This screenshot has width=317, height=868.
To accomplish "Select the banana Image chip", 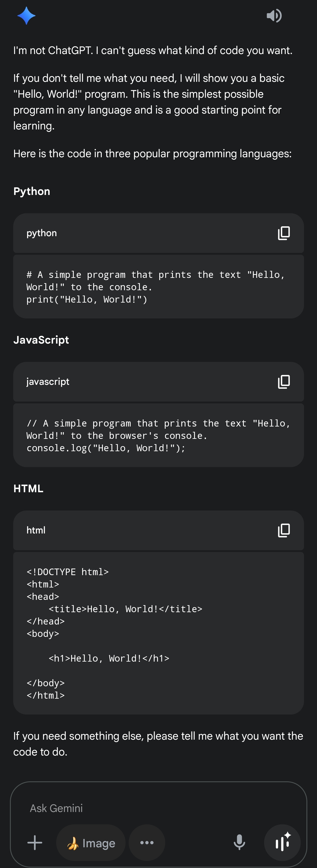I will 91,843.
